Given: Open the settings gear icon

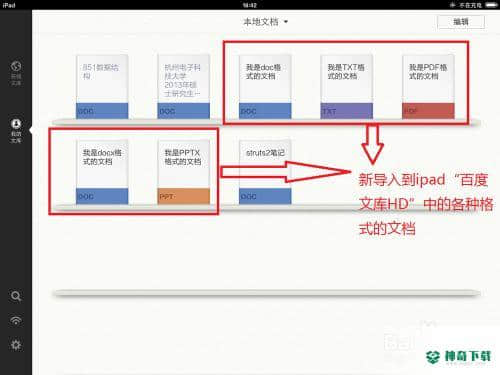Looking at the screenshot, I should coord(16,345).
